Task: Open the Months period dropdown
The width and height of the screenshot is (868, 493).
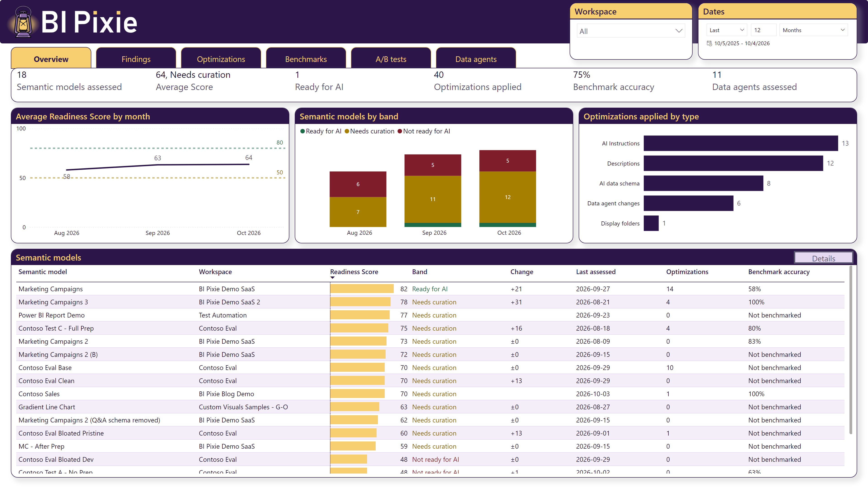Action: 813,30
